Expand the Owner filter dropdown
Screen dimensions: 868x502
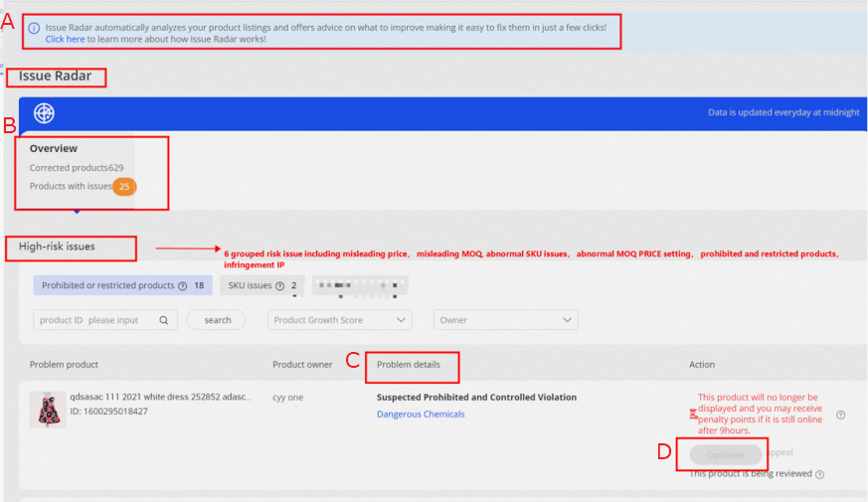505,320
